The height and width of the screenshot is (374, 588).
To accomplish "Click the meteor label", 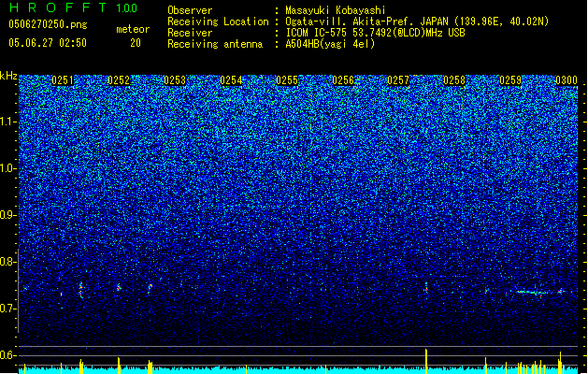I will click(x=133, y=29).
